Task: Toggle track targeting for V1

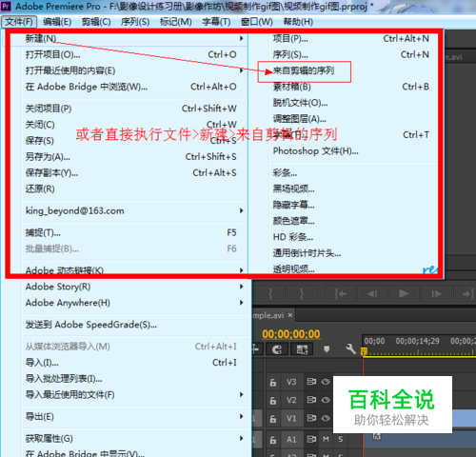Action: pyautogui.click(x=291, y=419)
